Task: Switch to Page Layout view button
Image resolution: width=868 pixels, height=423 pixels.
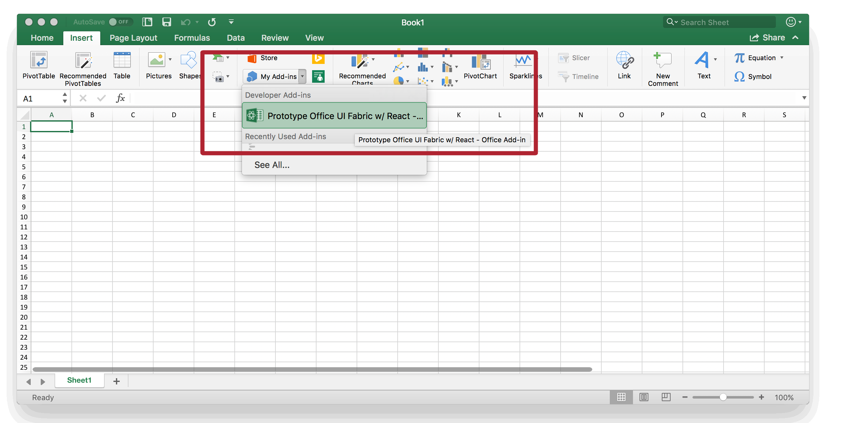Action: tap(644, 397)
